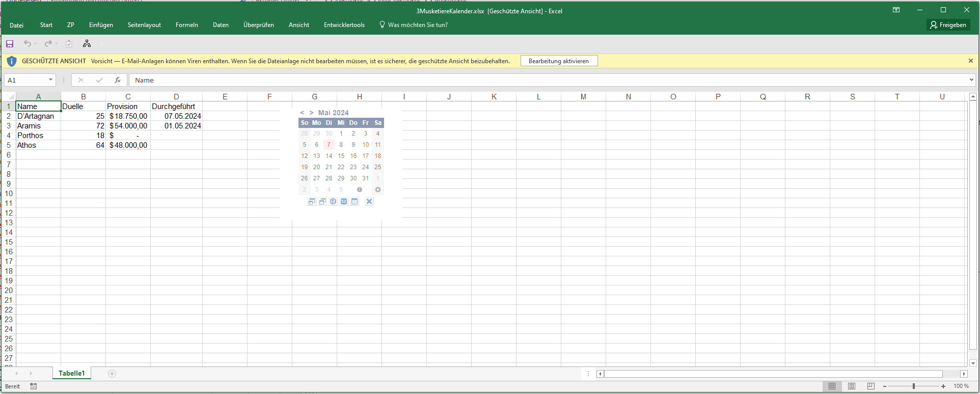Click the clock icon in calendar
980x394 pixels.
[360, 190]
